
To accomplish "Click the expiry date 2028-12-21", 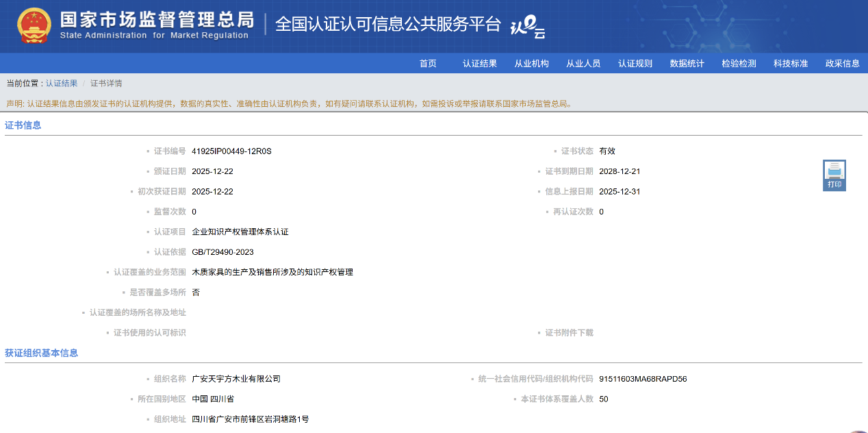I will [620, 171].
